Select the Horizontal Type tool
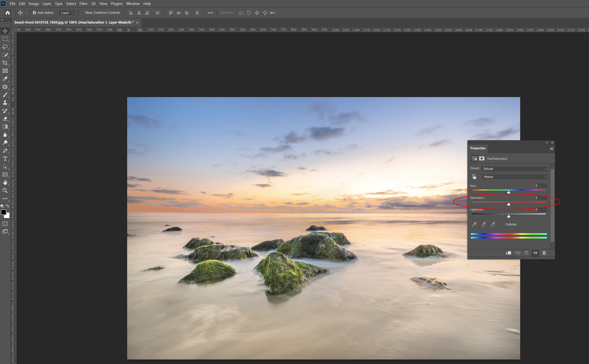 [x=5, y=159]
